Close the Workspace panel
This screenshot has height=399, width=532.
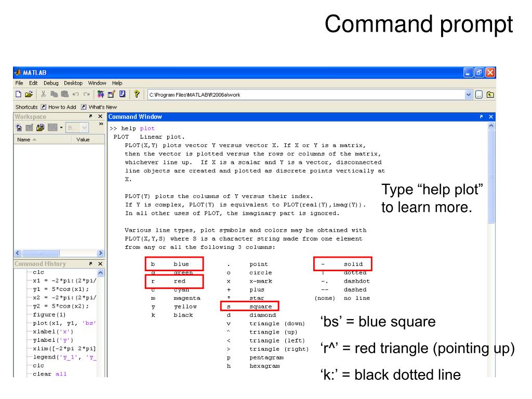pyautogui.click(x=100, y=116)
